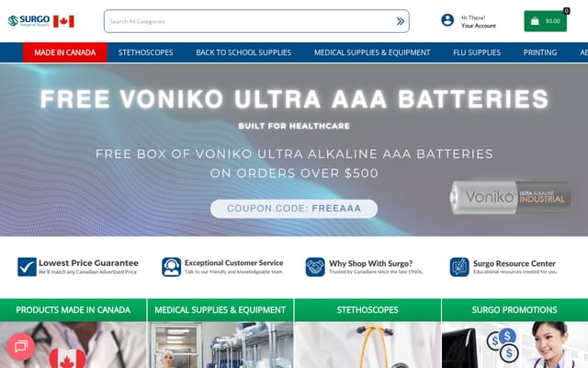Open Medical Supplies hospital room thumbnail
The image size is (588, 368).
tap(220, 345)
